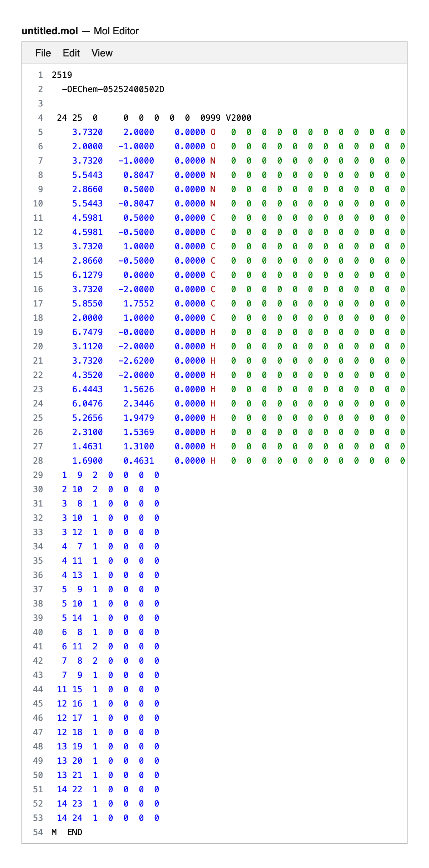The height and width of the screenshot is (868, 429).
Task: Place cursor on the -OEChem-05252400502D line
Action: tap(113, 89)
